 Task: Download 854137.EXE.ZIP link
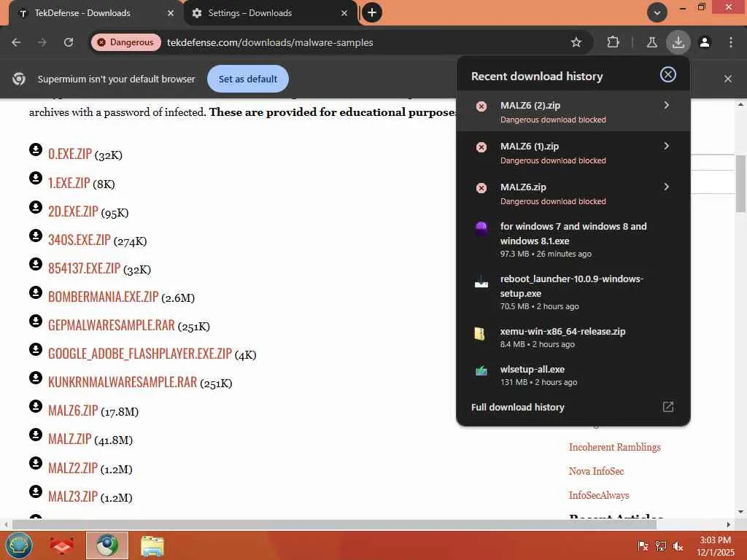tap(85, 268)
